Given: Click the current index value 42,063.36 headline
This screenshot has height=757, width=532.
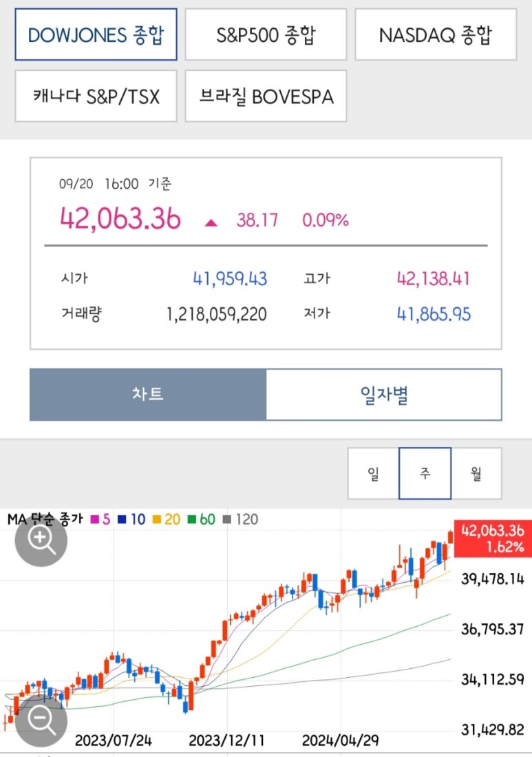Looking at the screenshot, I should click(120, 218).
